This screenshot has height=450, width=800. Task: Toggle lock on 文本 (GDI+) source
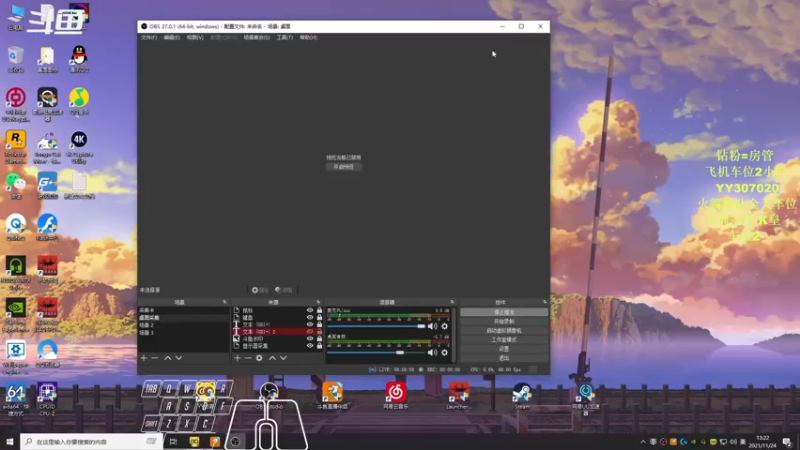tap(319, 324)
